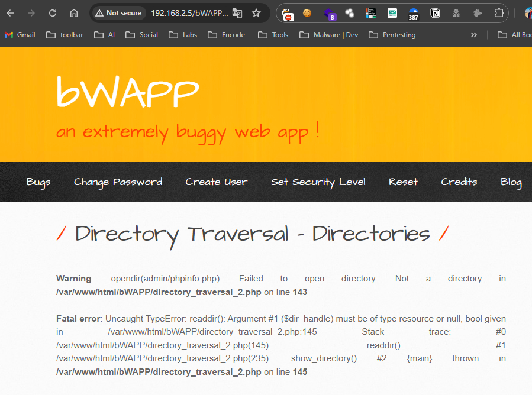View the Not secure site information
This screenshot has height=395, width=532.
tap(118, 13)
